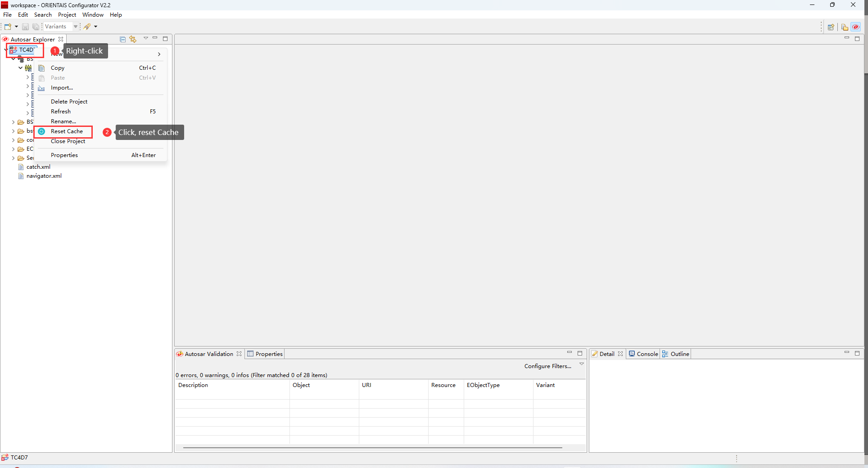This screenshot has width=868, height=468.
Task: Click Configure Filters... link
Action: tap(547, 366)
